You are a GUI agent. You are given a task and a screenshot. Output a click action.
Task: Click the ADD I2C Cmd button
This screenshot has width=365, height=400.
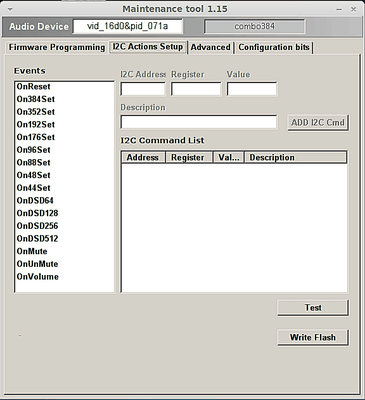(318, 123)
